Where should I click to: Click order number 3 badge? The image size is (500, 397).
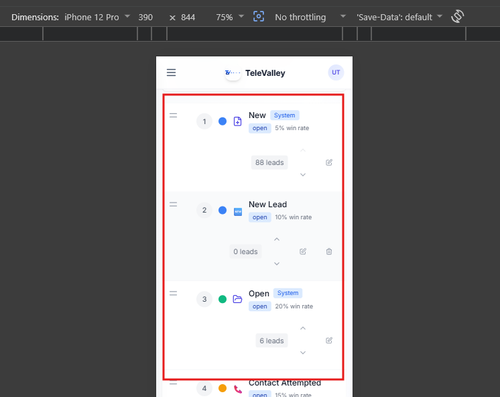204,299
